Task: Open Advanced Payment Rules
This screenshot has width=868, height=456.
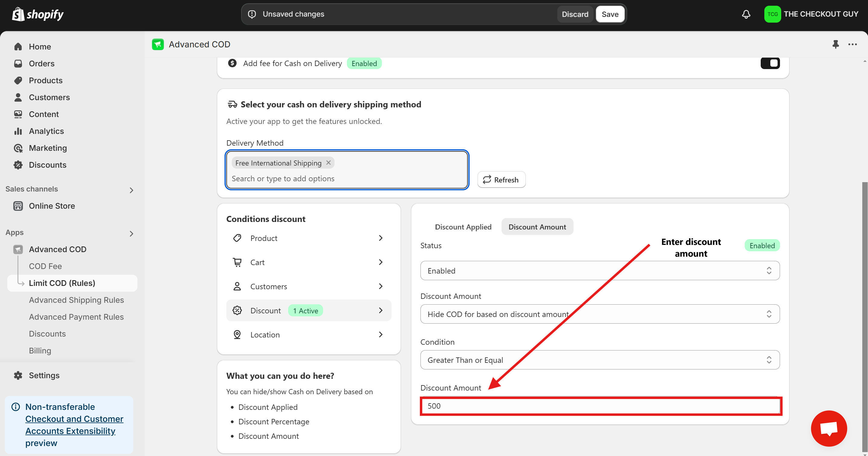Action: [x=76, y=317]
